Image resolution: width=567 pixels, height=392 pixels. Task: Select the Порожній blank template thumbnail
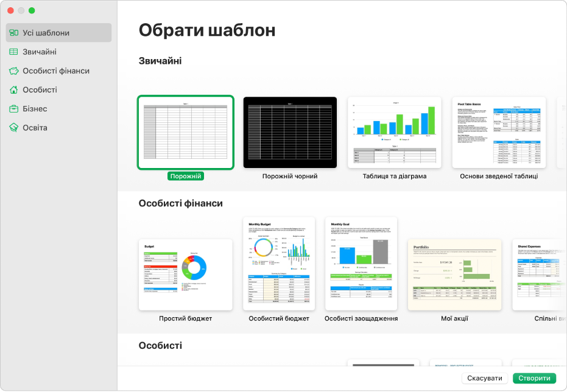point(186,132)
